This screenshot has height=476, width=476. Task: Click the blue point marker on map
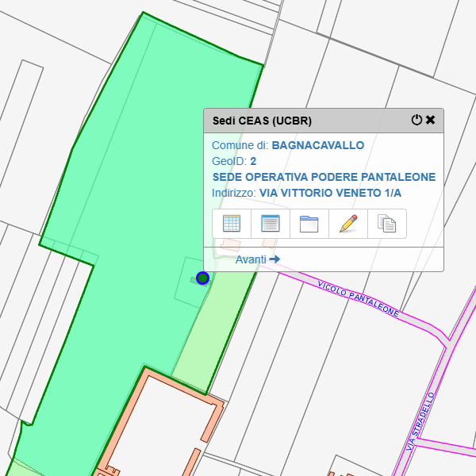pos(202,278)
